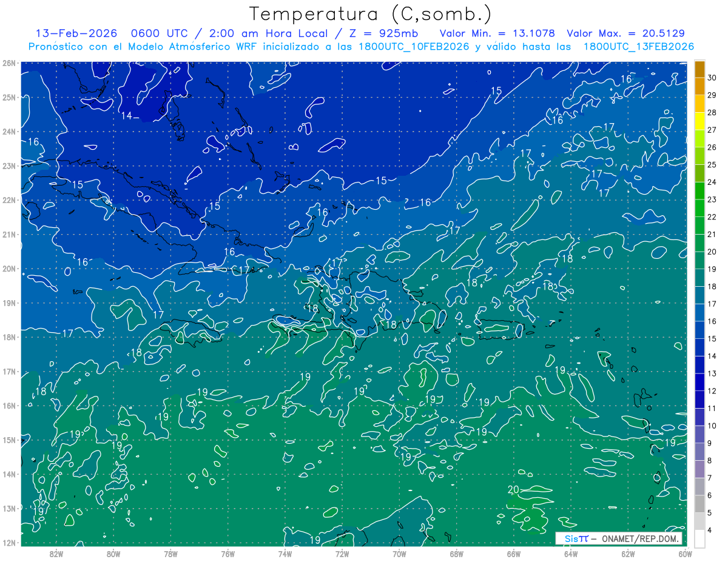The image size is (728, 562).
Task: Click the "72W" longitude axis label
Action: 342,553
